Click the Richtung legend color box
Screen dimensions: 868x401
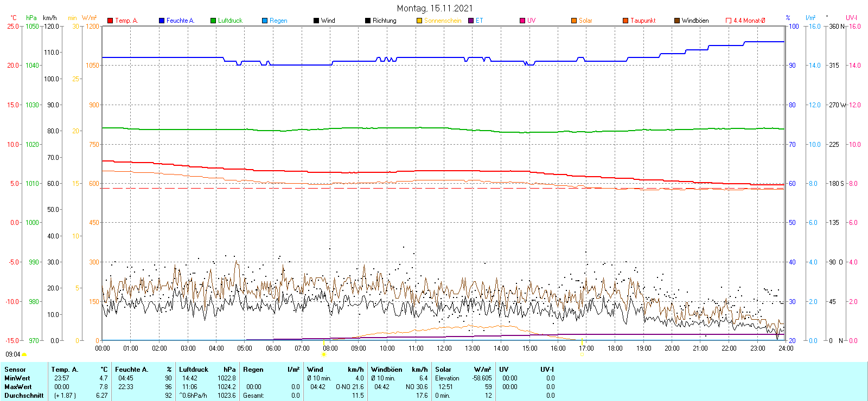click(368, 21)
